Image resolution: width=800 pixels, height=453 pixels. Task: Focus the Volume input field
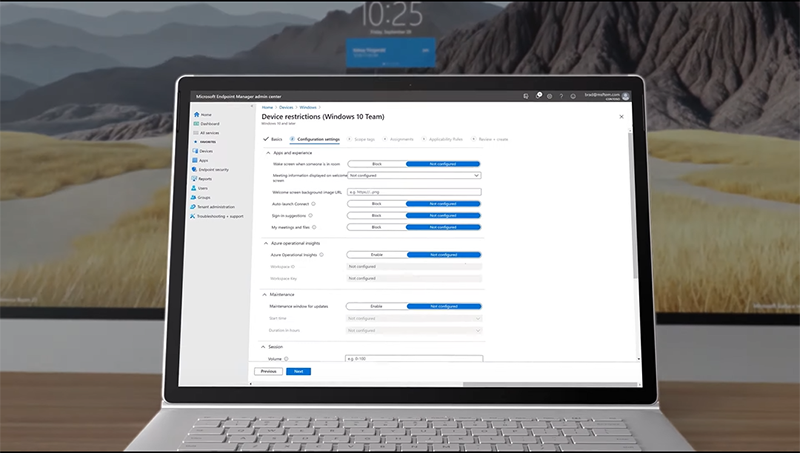[414, 359]
